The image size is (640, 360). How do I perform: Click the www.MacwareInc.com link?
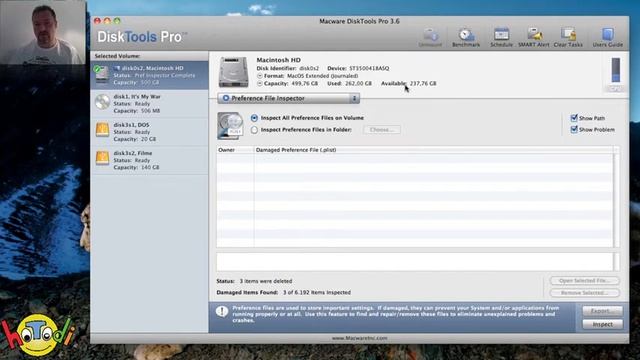[359, 338]
